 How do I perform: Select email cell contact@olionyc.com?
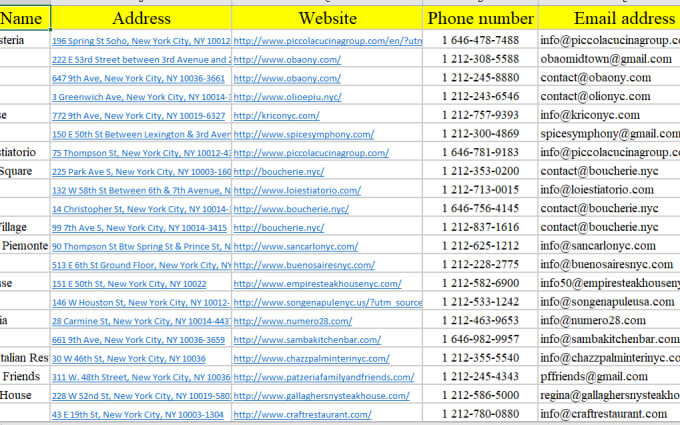click(x=609, y=96)
